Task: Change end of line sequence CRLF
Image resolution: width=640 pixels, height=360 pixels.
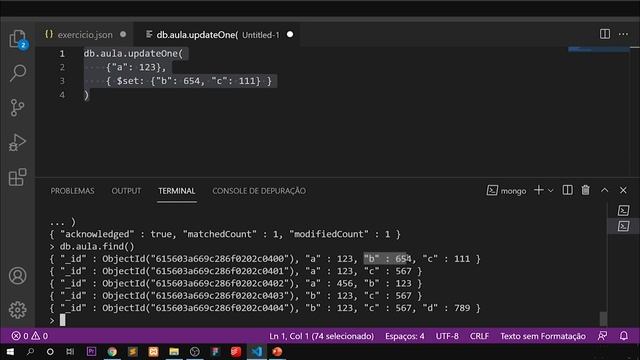Action: pos(479,336)
